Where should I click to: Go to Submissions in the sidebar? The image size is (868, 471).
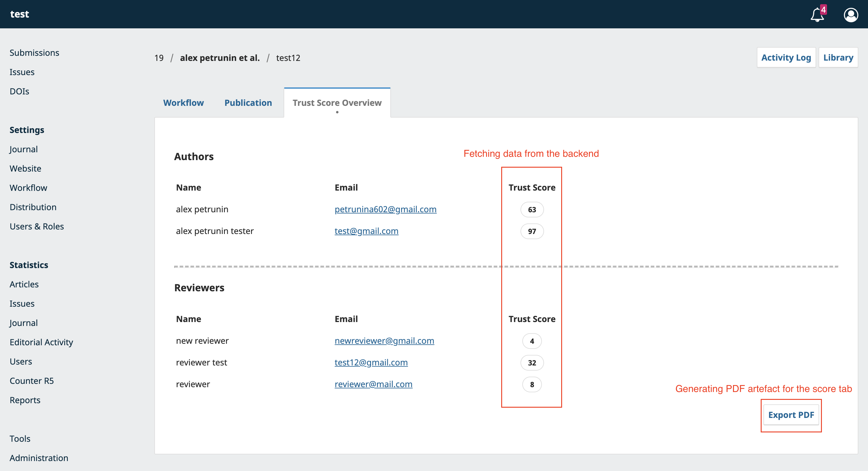point(34,53)
